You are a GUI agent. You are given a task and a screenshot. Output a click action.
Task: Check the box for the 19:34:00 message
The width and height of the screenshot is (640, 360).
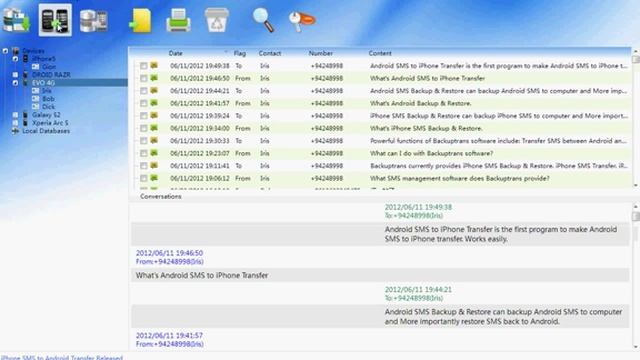pos(144,128)
